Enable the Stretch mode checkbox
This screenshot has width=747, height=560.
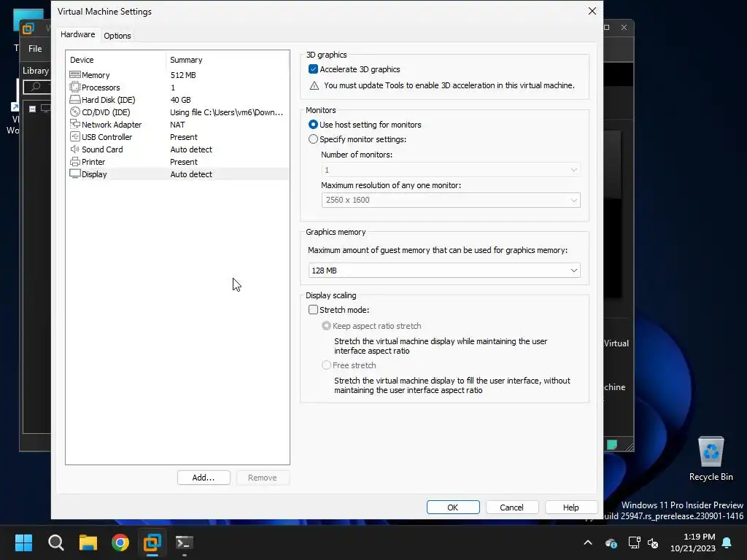click(x=313, y=309)
